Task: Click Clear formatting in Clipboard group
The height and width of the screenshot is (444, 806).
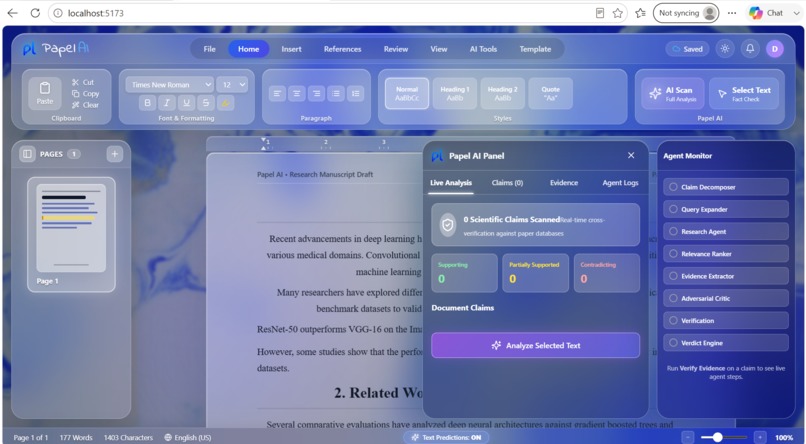Action: (85, 105)
